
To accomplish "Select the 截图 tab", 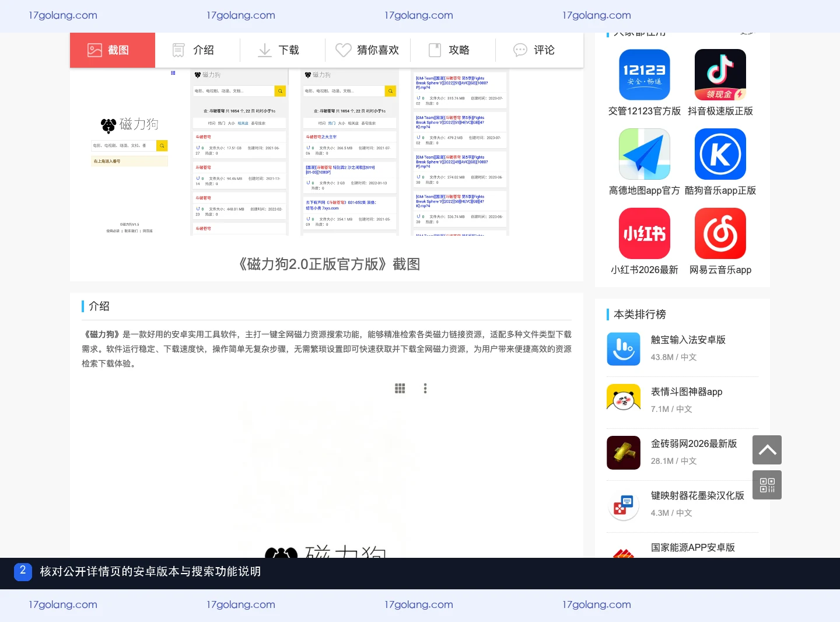I will 113,50.
